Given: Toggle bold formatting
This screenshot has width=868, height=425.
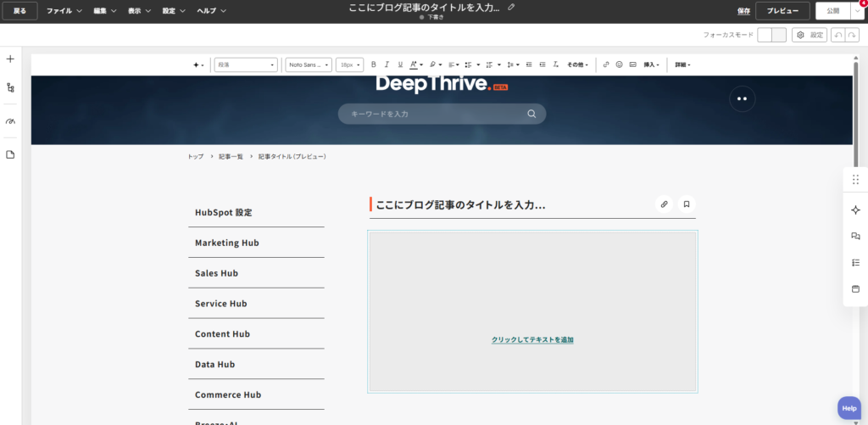Looking at the screenshot, I should click(374, 64).
